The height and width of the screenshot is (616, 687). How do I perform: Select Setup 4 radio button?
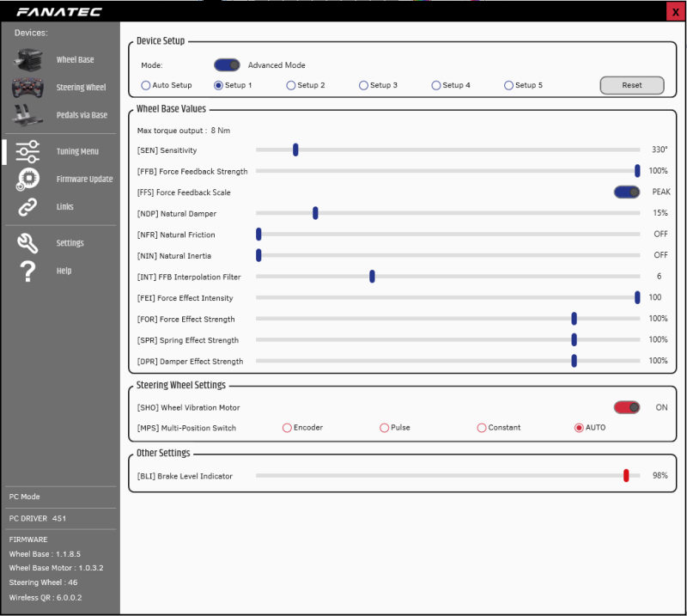tap(436, 85)
